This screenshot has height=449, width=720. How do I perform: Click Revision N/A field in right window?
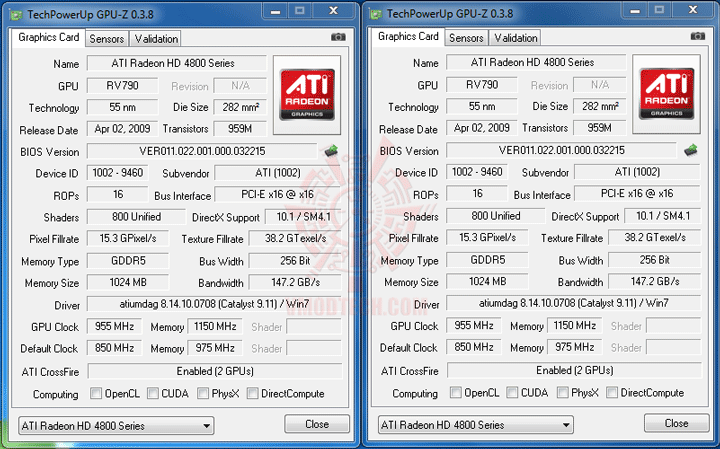600,84
